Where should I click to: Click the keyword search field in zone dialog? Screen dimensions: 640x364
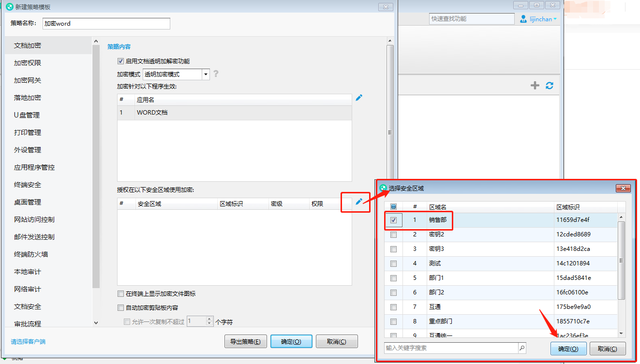[x=451, y=348]
